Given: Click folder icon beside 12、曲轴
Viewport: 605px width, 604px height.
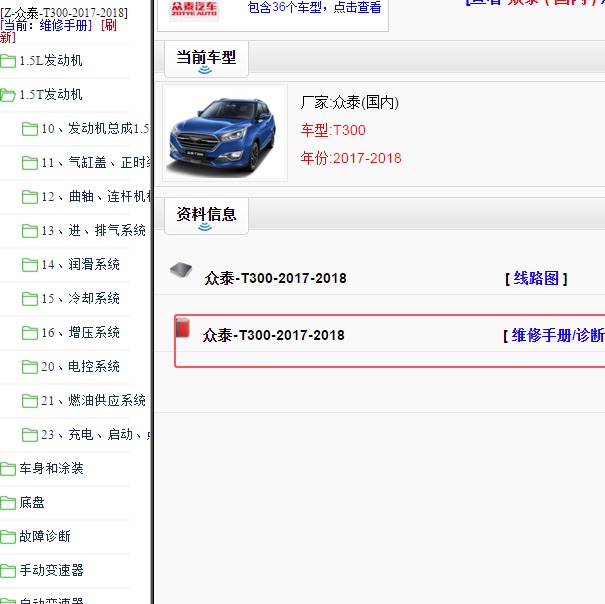Looking at the screenshot, I should (30, 196).
